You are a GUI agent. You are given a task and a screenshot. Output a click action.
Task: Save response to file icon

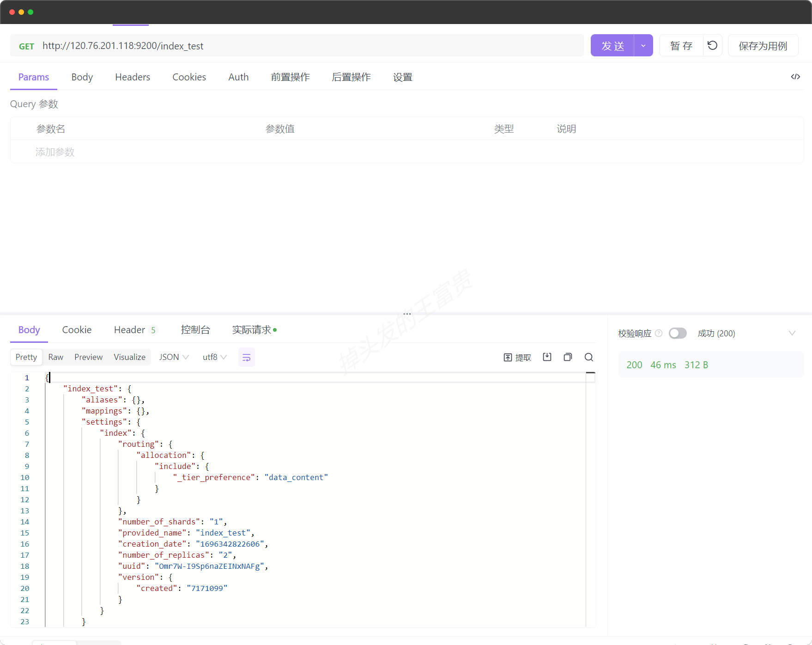pyautogui.click(x=547, y=357)
